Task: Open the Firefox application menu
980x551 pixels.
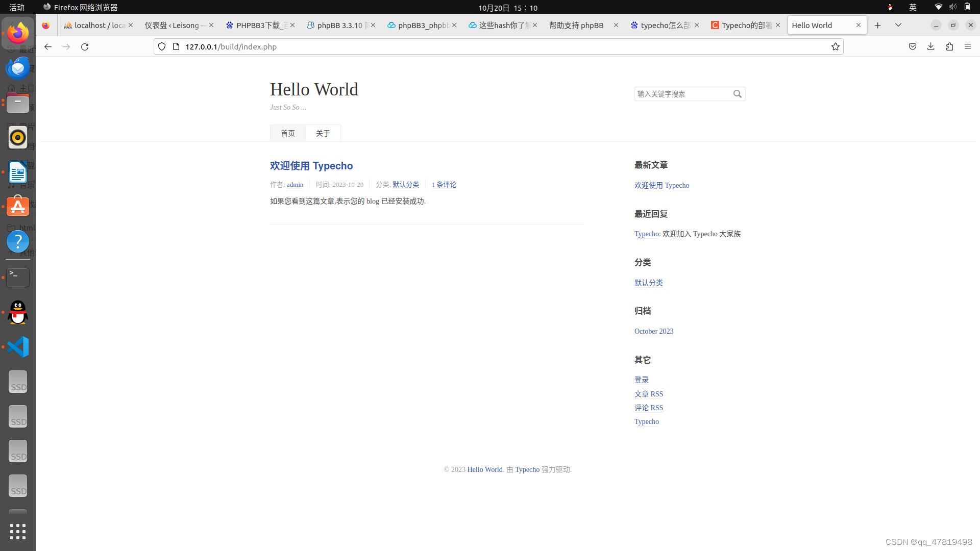Action: (x=968, y=46)
